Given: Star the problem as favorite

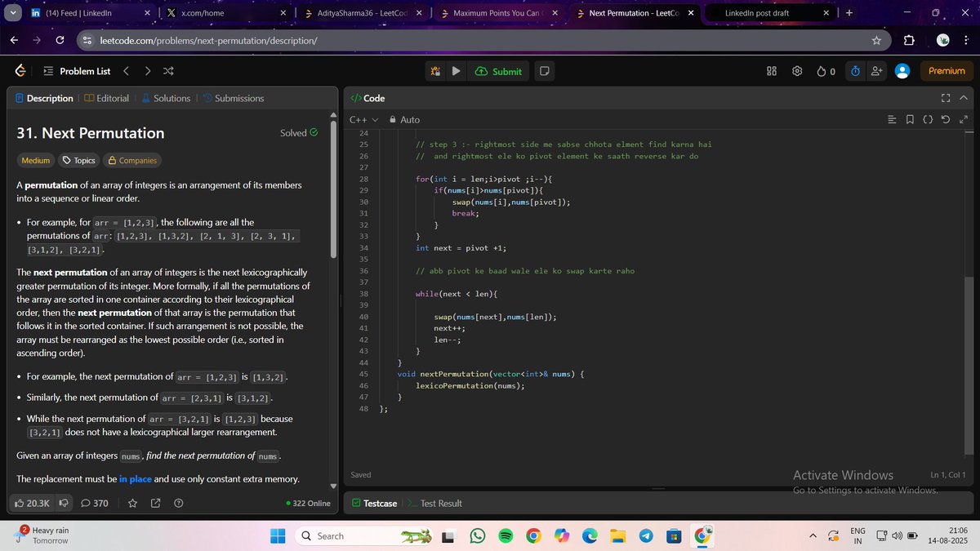Looking at the screenshot, I should (x=133, y=504).
